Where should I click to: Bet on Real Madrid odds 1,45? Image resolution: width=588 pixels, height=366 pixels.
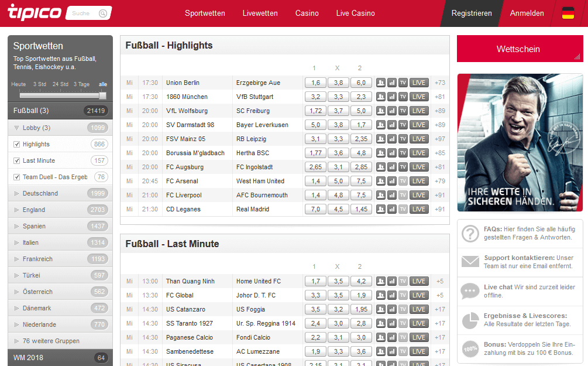tap(361, 210)
